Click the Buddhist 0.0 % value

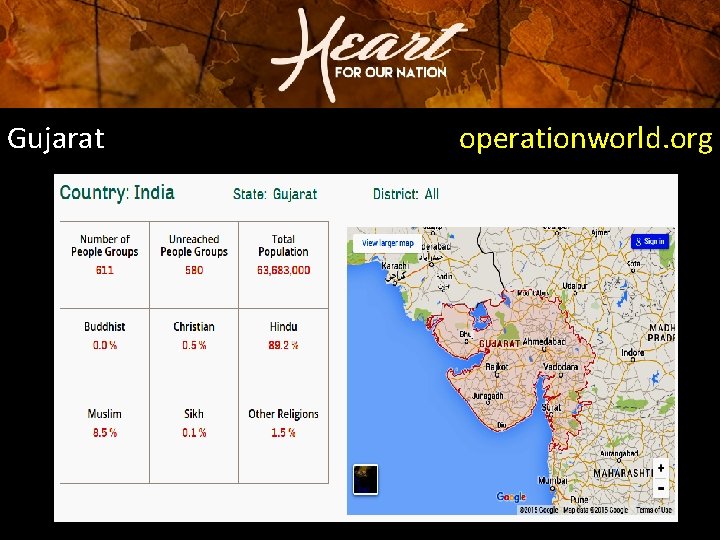click(105, 345)
